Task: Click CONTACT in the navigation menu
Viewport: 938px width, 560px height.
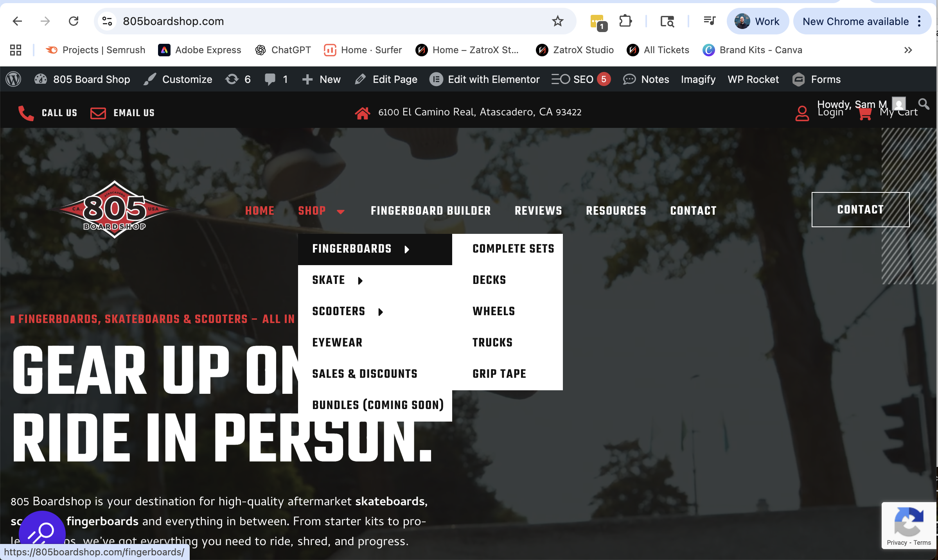Action: coord(693,210)
